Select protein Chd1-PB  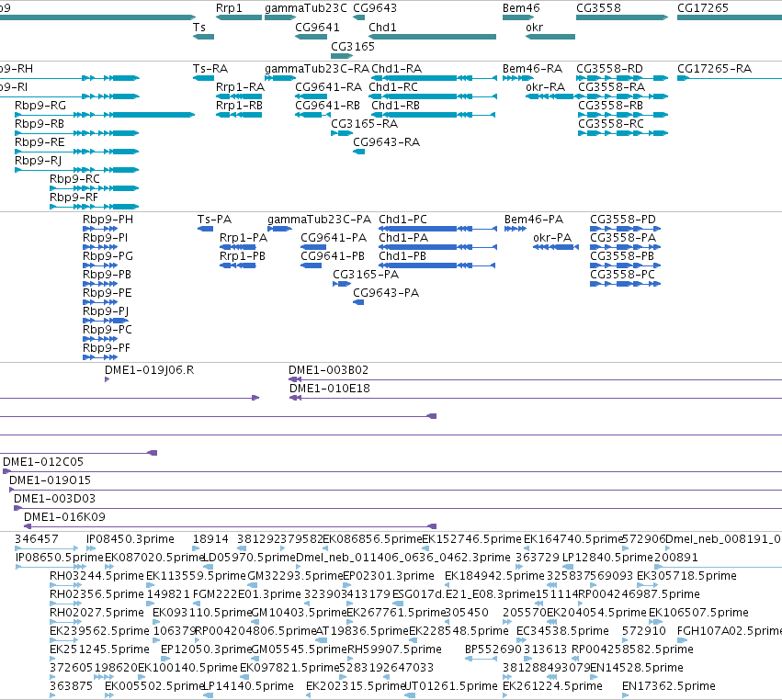click(437, 265)
